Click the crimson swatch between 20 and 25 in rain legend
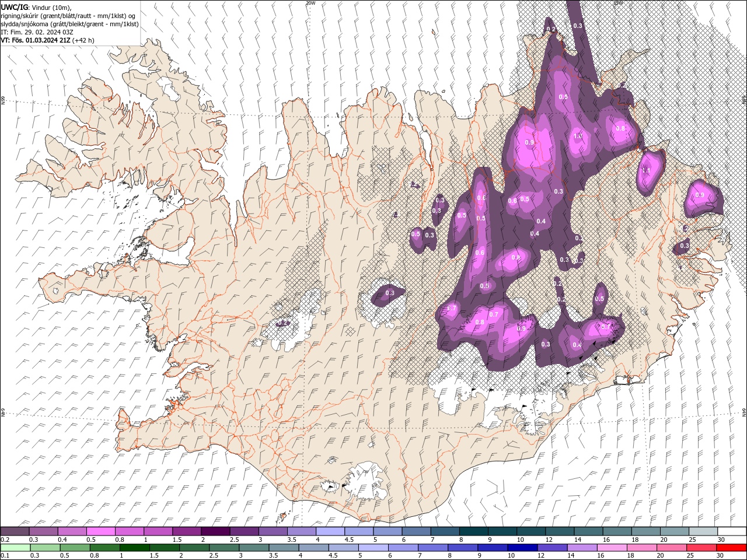This screenshot has height=560, width=747. pos(672,548)
